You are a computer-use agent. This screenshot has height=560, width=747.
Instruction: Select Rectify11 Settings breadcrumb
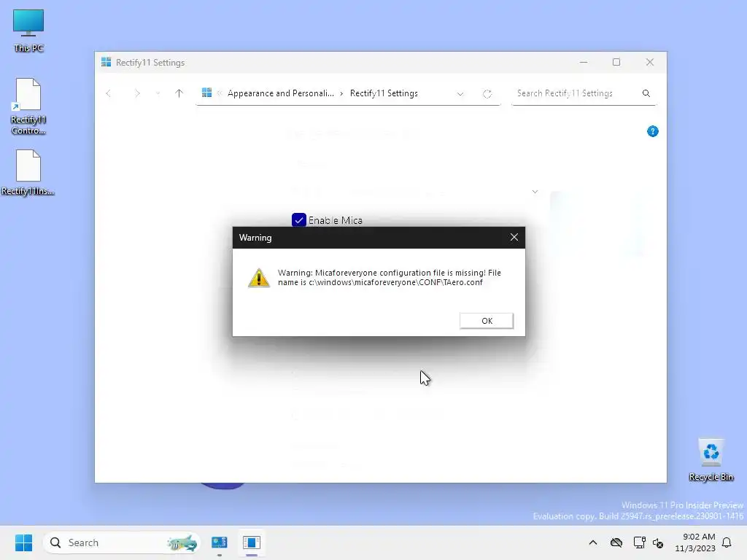tap(384, 93)
